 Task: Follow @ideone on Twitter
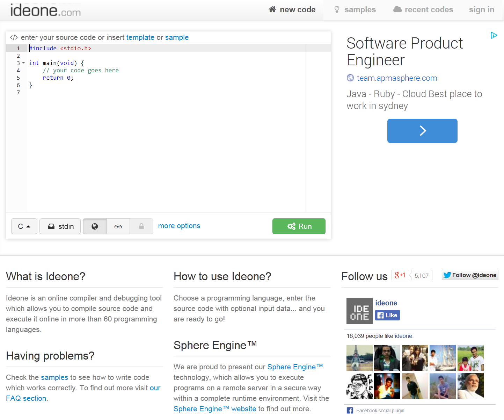[x=470, y=275]
